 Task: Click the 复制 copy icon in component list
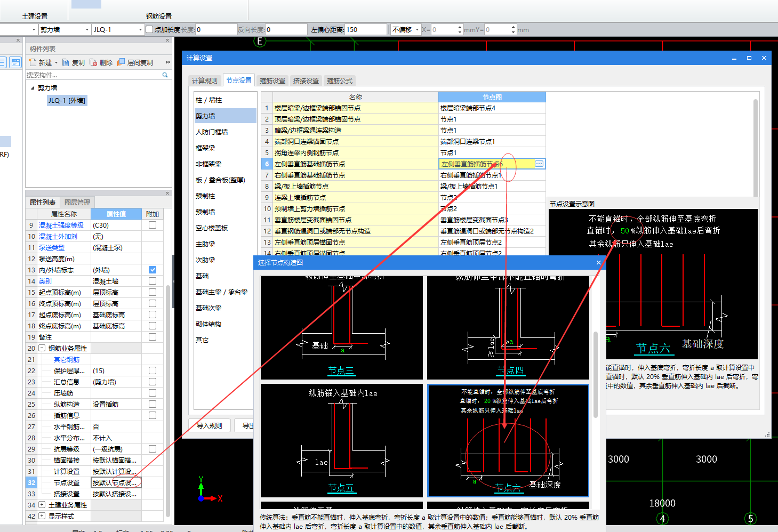66,62
